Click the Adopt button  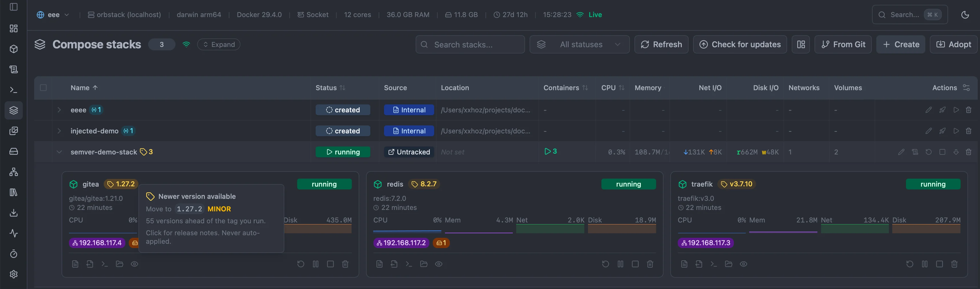point(954,44)
